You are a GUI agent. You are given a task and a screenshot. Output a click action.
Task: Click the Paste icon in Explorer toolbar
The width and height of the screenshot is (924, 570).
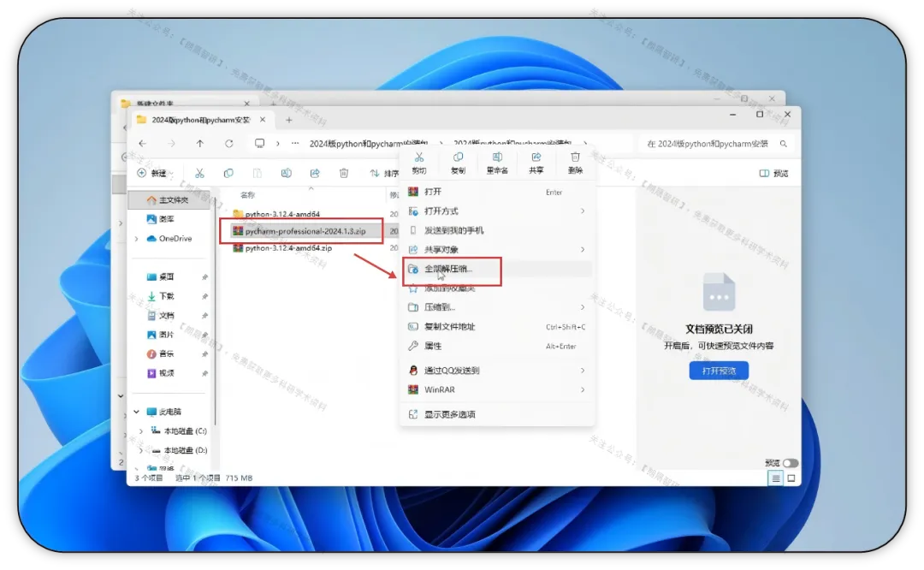(x=257, y=173)
